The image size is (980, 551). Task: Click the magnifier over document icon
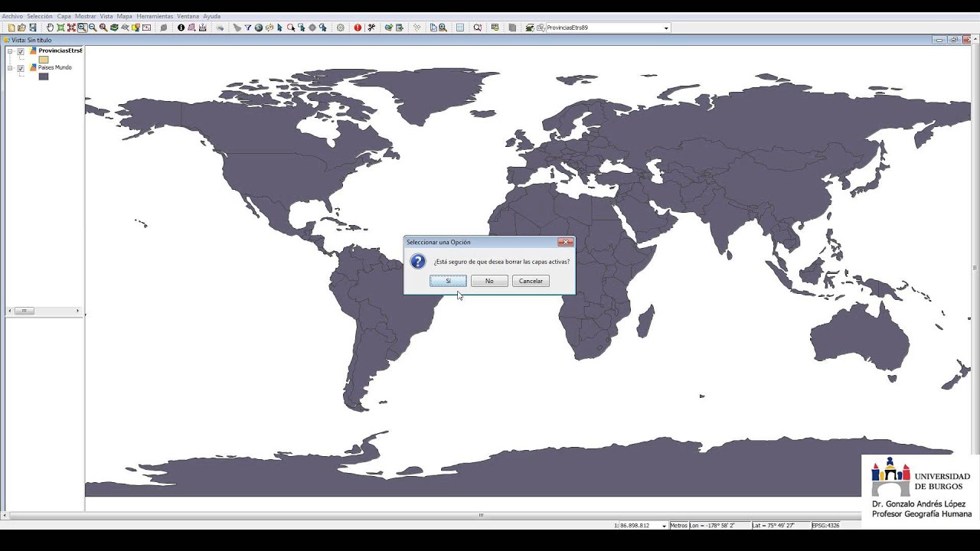[443, 28]
